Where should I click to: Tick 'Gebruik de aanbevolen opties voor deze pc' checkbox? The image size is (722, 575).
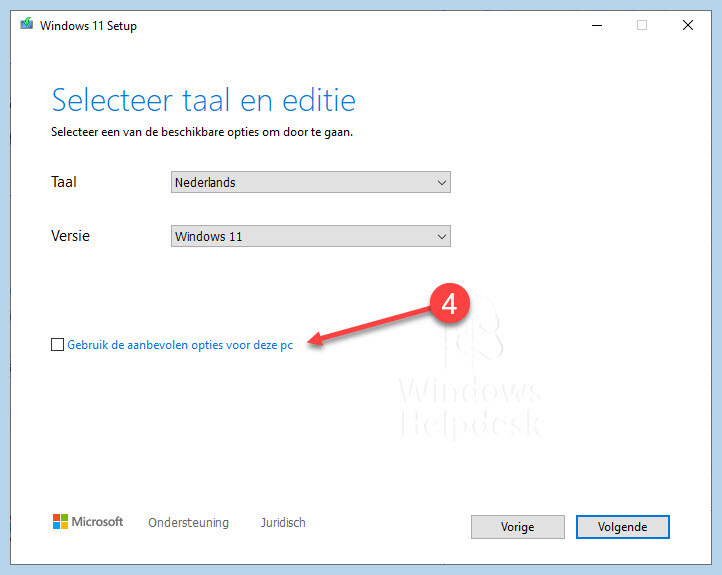(x=58, y=344)
